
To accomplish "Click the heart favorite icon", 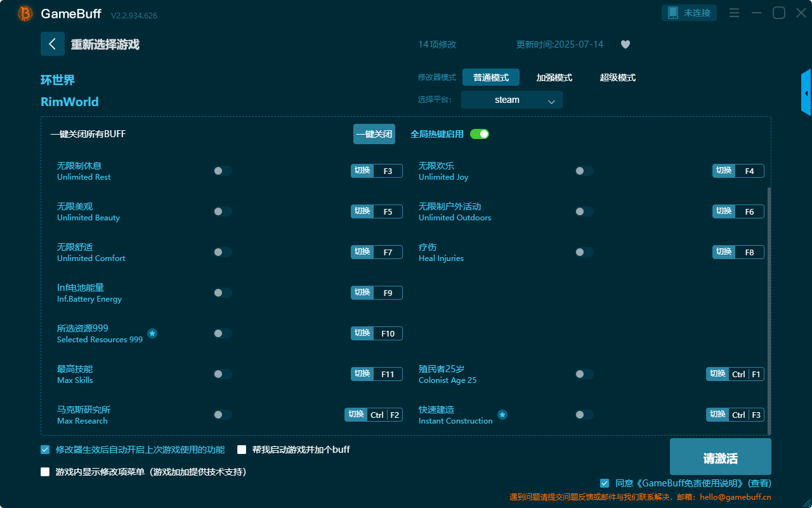I will (x=625, y=44).
